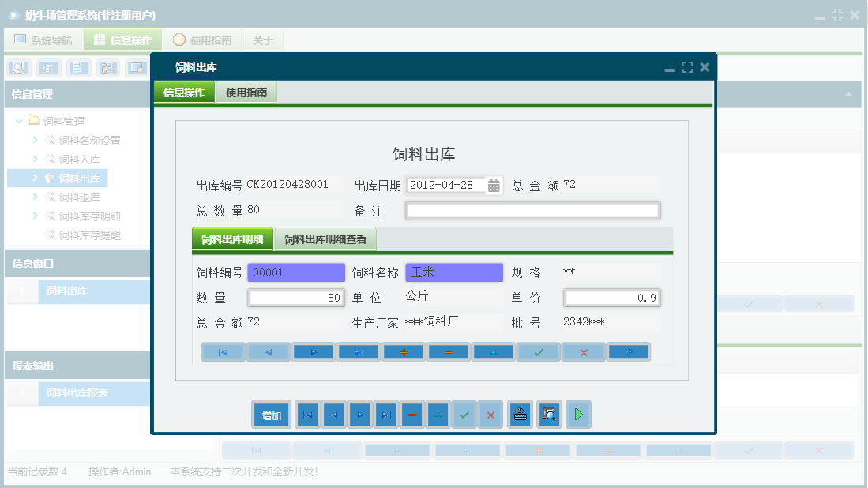Expand the 饲料入库 tree node
Screen dimensions: 868x488
(x=35, y=159)
